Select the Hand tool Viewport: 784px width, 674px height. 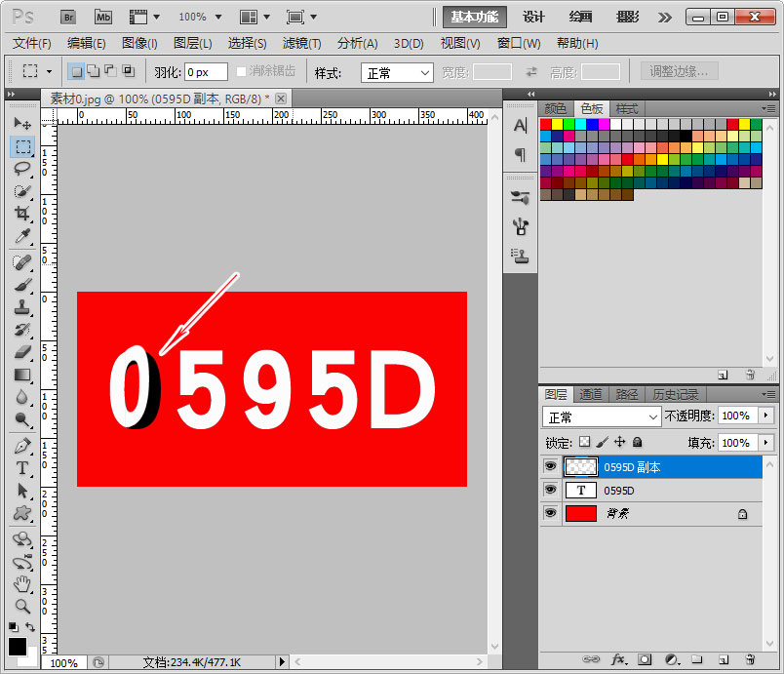pos(22,584)
